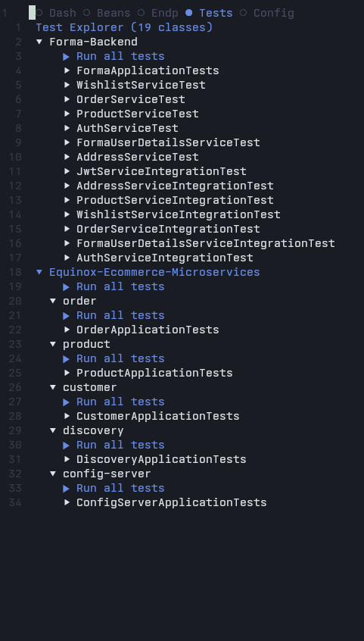This screenshot has width=364, height=641.
Task: Click the Test Explorer (19 classes) heading
Action: coord(124,27)
